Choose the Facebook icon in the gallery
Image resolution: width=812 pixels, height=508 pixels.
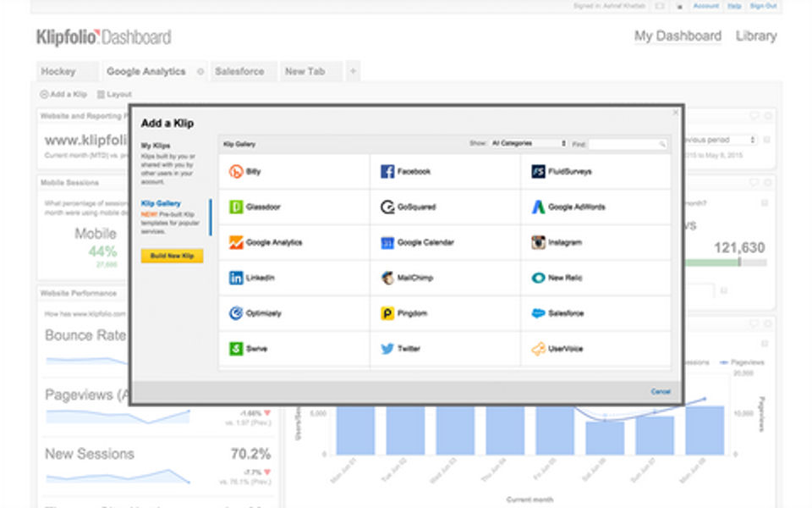387,172
